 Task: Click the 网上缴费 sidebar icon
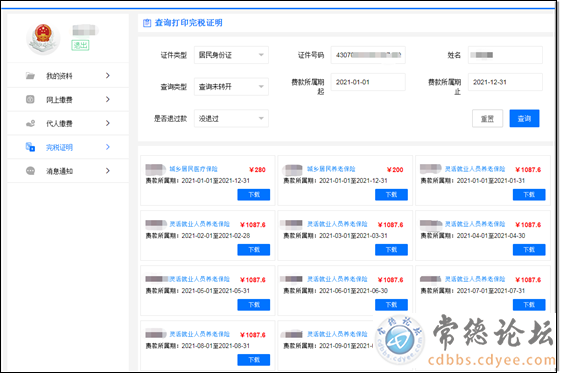coord(30,99)
